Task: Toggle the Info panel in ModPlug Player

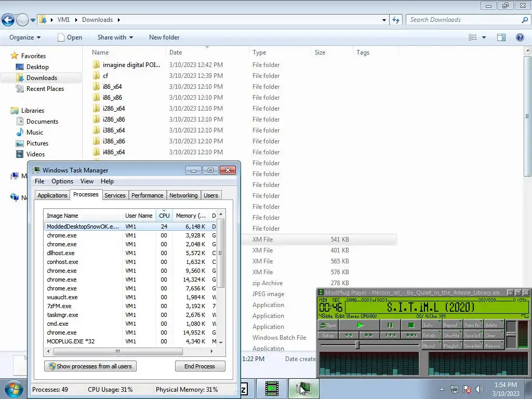Action: coord(431,325)
